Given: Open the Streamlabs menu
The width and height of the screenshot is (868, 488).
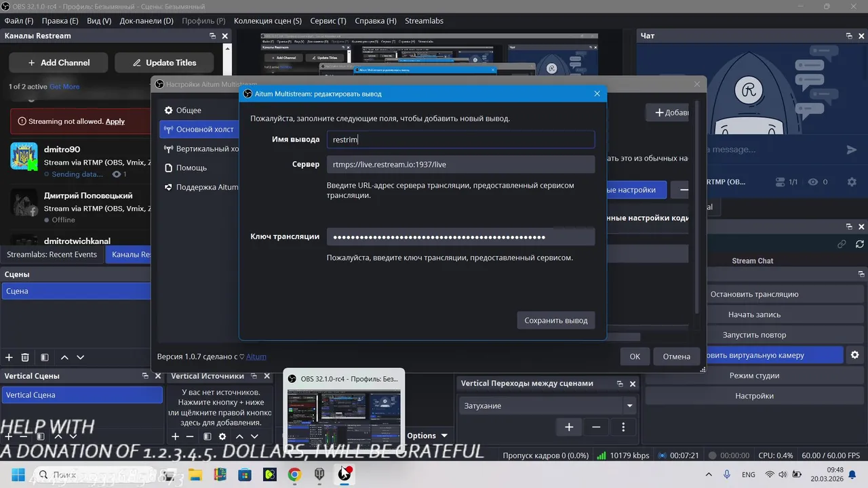Looking at the screenshot, I should pos(424,21).
